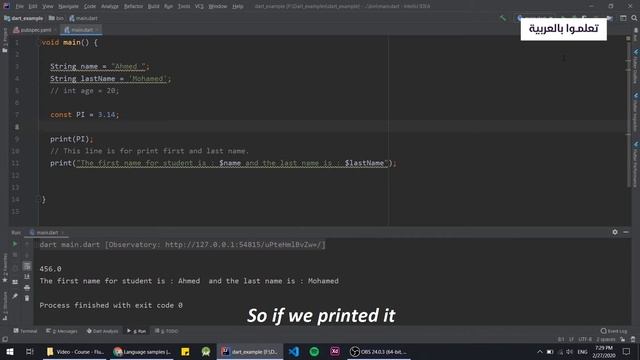The height and width of the screenshot is (360, 640).
Task: Open Spotify from taskbar
Action: pos(314,351)
